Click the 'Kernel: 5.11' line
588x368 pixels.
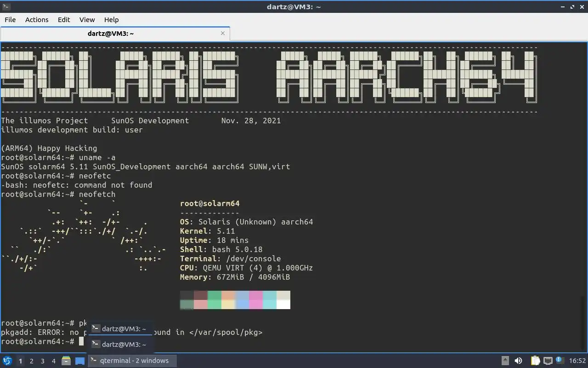pos(208,231)
